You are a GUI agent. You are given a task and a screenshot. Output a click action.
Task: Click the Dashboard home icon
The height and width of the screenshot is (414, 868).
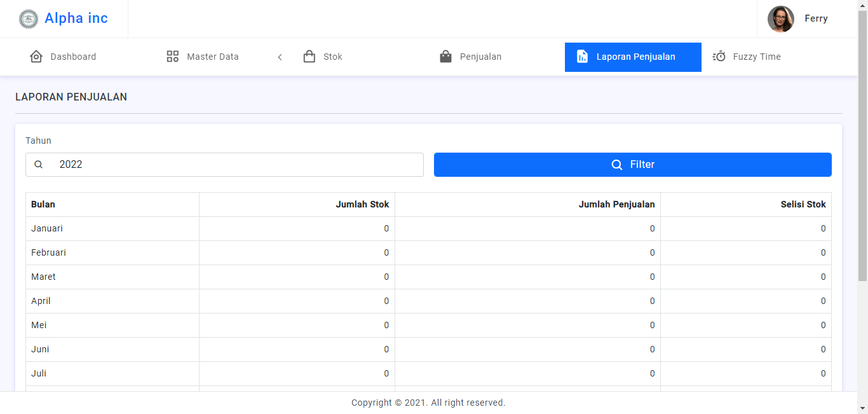point(36,57)
